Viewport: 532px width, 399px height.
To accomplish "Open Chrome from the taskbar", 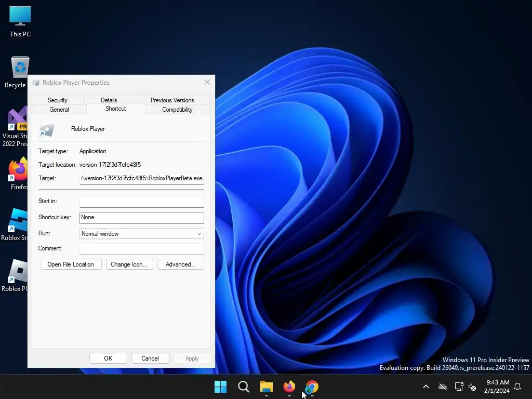I will (312, 387).
